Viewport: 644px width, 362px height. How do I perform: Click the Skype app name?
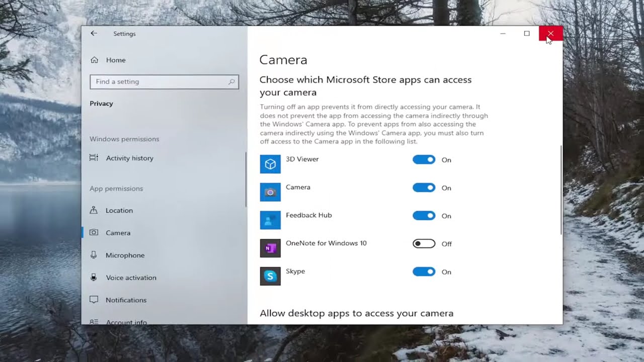(295, 271)
